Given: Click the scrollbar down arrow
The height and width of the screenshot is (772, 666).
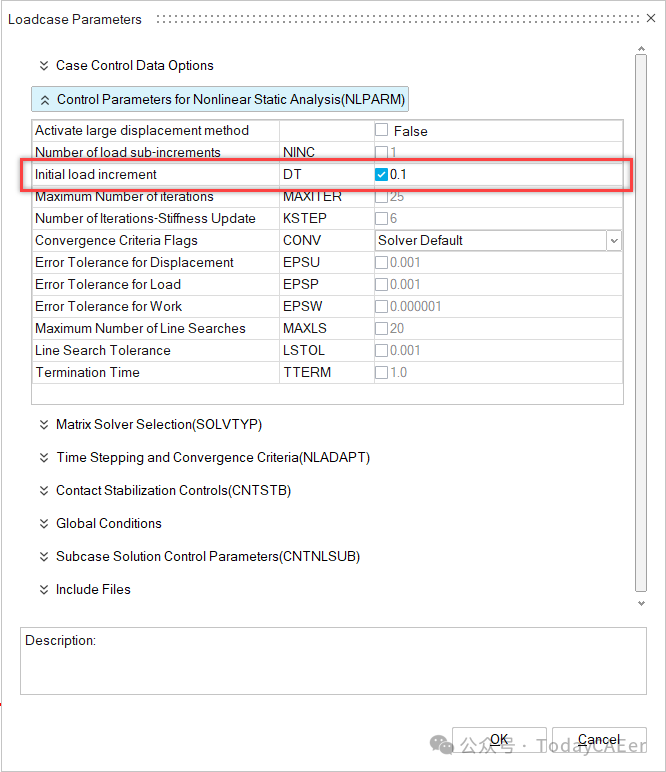Looking at the screenshot, I should click(641, 603).
